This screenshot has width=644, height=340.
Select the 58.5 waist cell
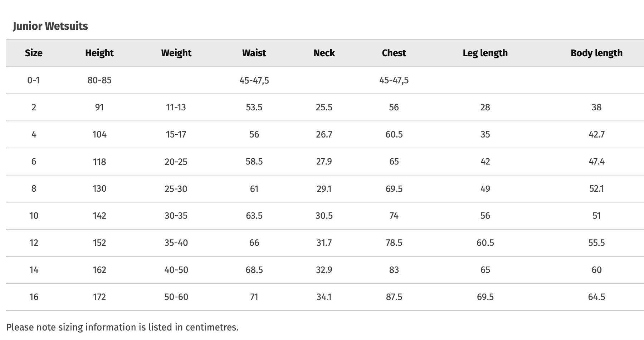coord(254,162)
